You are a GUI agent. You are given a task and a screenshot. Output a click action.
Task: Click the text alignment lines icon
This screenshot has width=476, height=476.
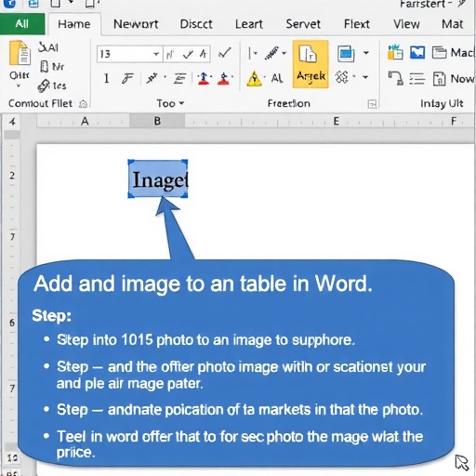tap(179, 78)
